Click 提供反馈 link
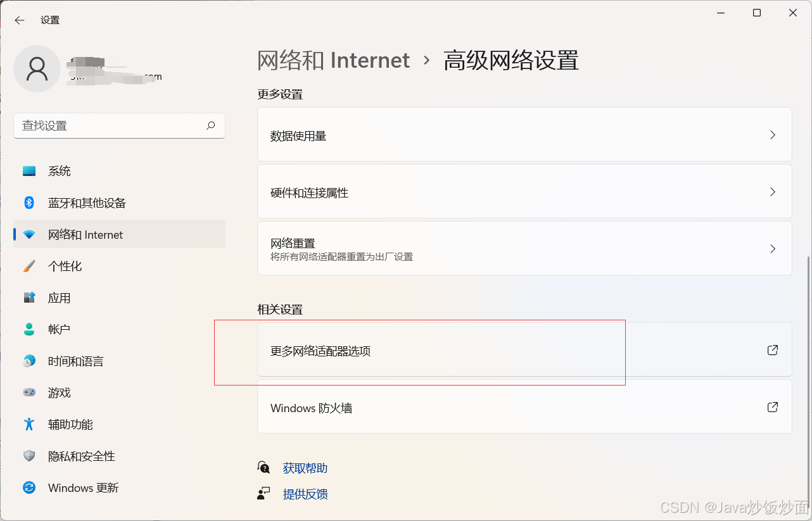The image size is (812, 521). click(305, 494)
